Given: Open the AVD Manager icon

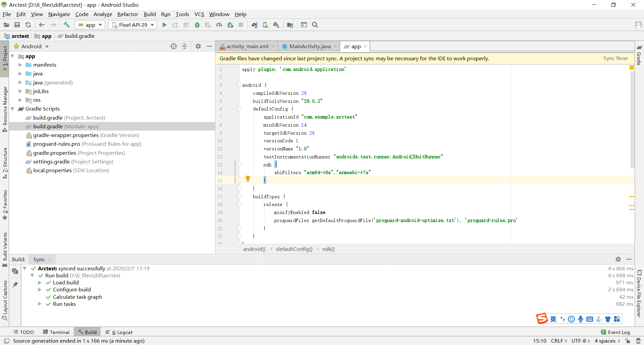Looking at the screenshot, I should pos(266,25).
